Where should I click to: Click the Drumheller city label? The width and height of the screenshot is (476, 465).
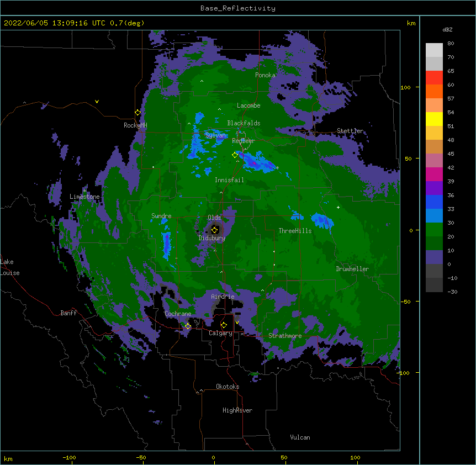tap(352, 269)
